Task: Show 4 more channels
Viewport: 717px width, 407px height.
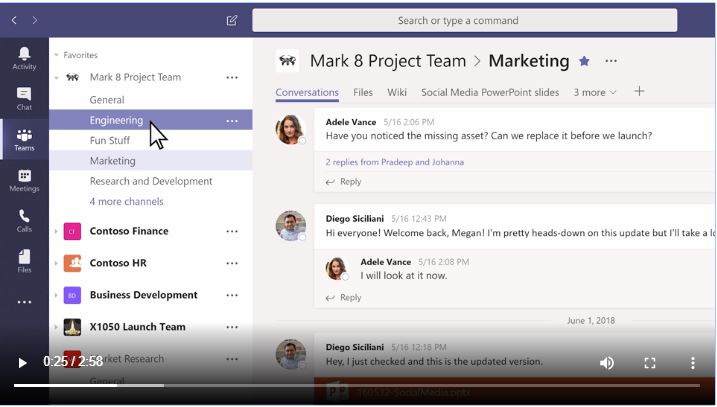Action: [x=126, y=202]
